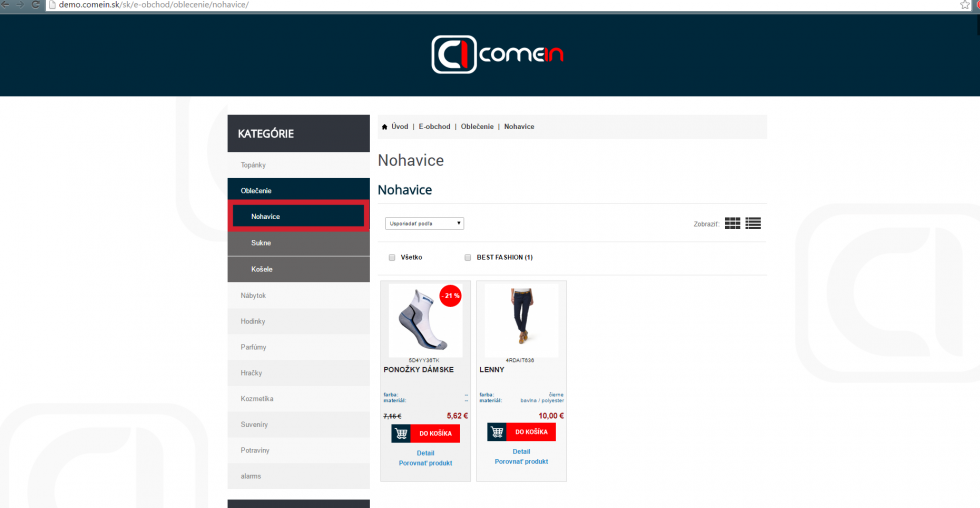
Task: Open the Usporiadať podľa sort dropdown
Action: (x=424, y=223)
